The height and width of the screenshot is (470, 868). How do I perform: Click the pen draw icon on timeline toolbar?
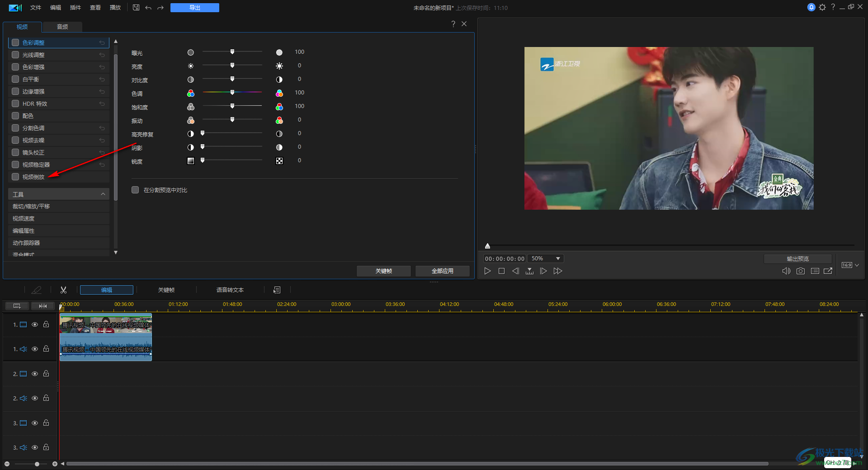click(37, 290)
